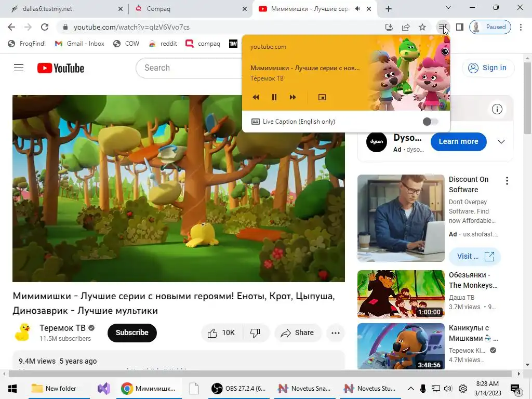The height and width of the screenshot is (399, 532).
Task: Bookmark this page with the star icon
Action: click(422, 27)
